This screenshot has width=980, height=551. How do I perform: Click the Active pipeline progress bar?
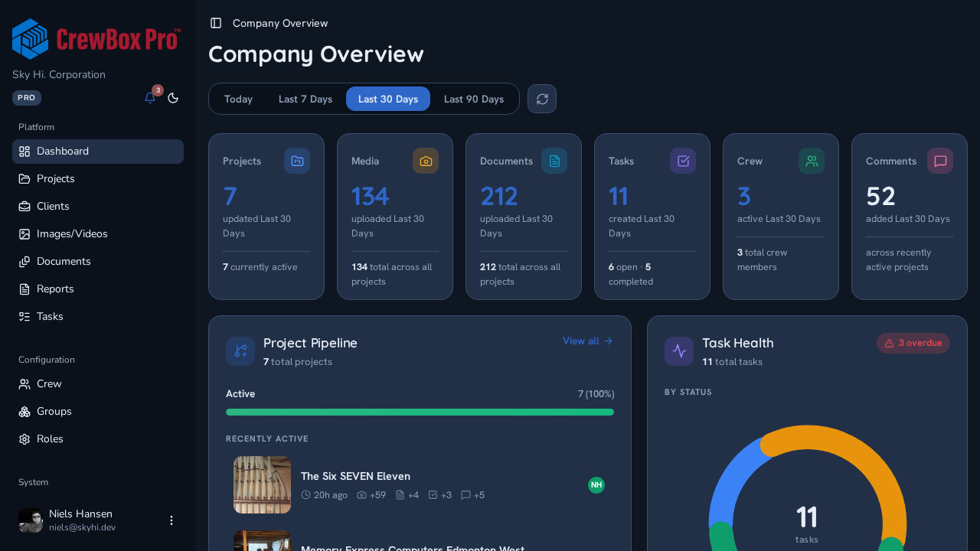(x=420, y=412)
